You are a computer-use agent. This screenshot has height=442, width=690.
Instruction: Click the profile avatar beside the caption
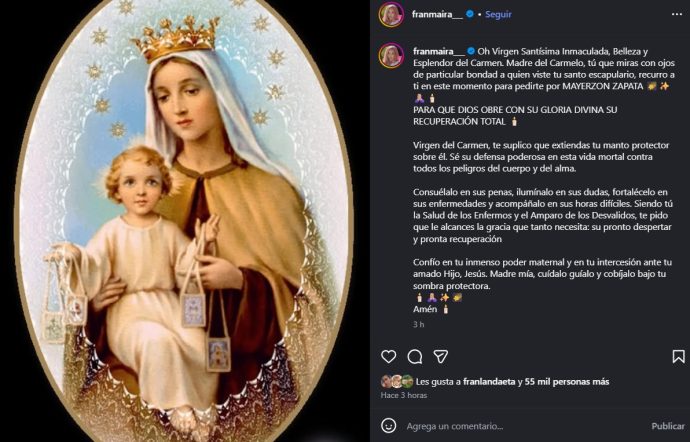point(391,55)
